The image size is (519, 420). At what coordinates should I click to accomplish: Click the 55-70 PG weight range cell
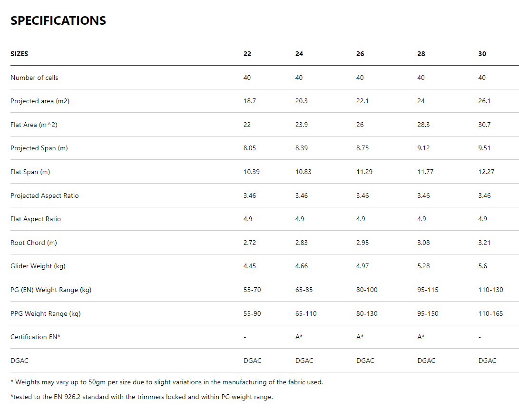pyautogui.click(x=252, y=290)
